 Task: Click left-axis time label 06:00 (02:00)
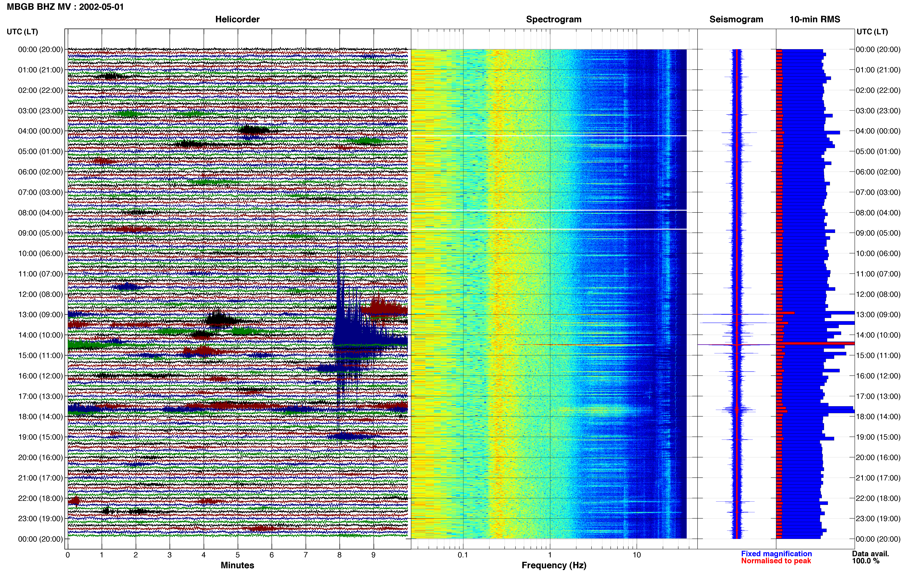click(x=41, y=172)
